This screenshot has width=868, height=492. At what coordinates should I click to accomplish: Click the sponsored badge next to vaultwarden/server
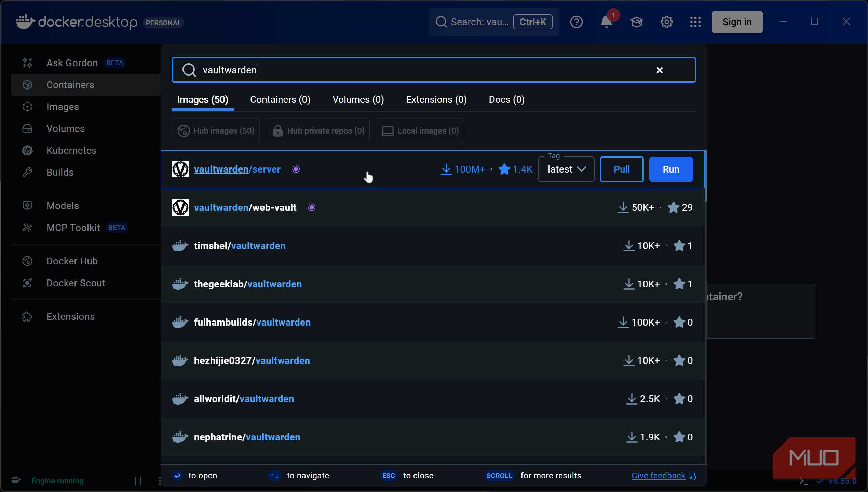296,169
